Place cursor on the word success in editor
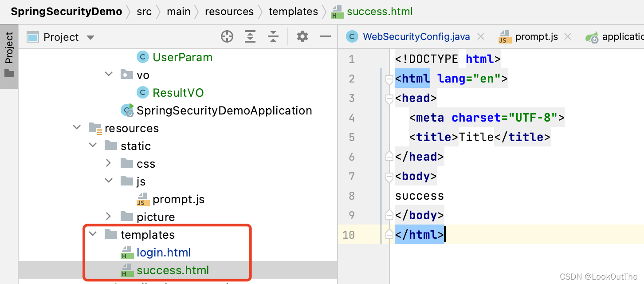Viewport: 644px width, 284px height. (x=419, y=196)
